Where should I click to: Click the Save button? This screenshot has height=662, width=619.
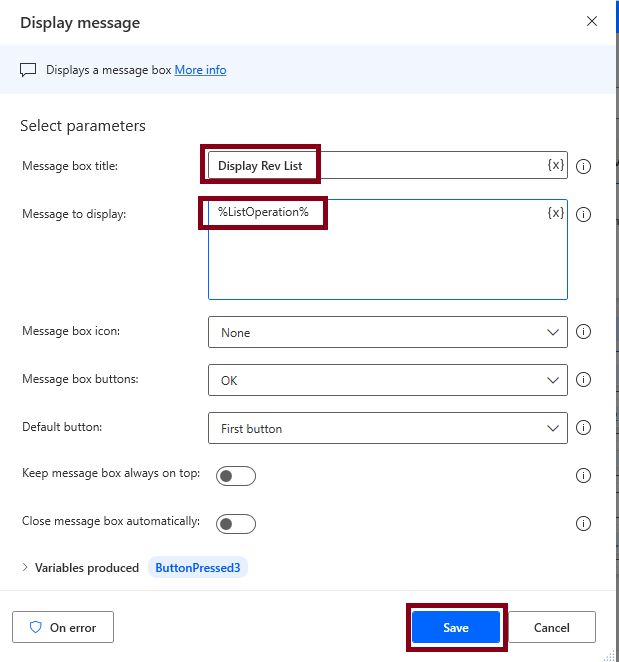pyautogui.click(x=456, y=628)
